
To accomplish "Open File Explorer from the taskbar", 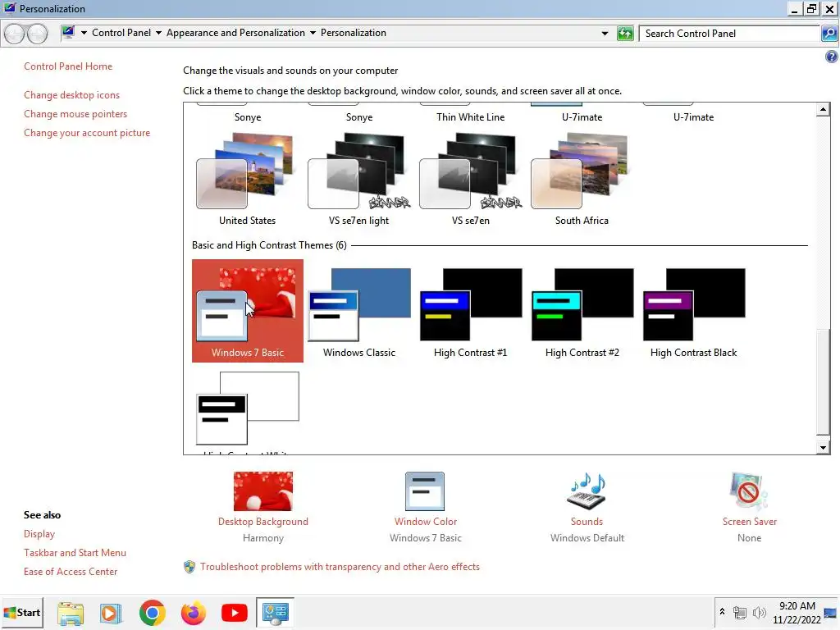I will 71,613.
